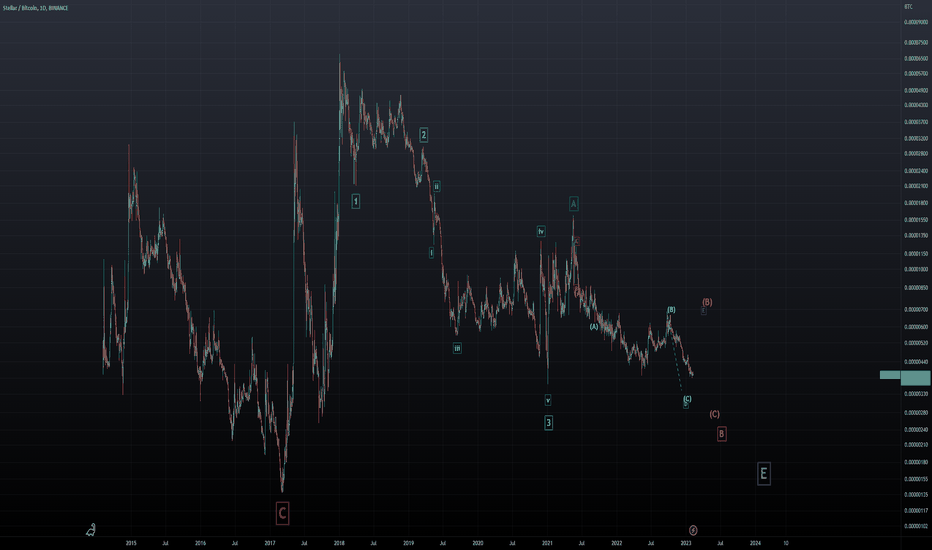Select the teal (C) wave label
This screenshot has height=550, width=932.
pyautogui.click(x=687, y=398)
